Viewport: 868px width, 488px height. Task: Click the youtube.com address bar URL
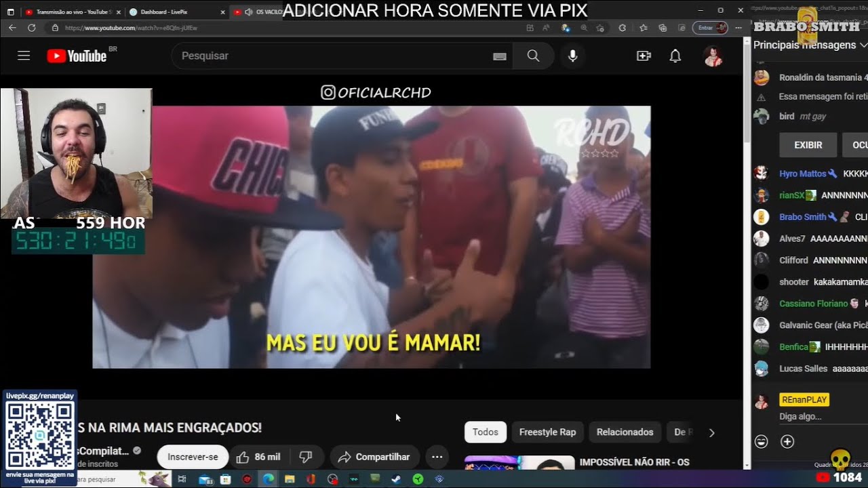point(132,28)
